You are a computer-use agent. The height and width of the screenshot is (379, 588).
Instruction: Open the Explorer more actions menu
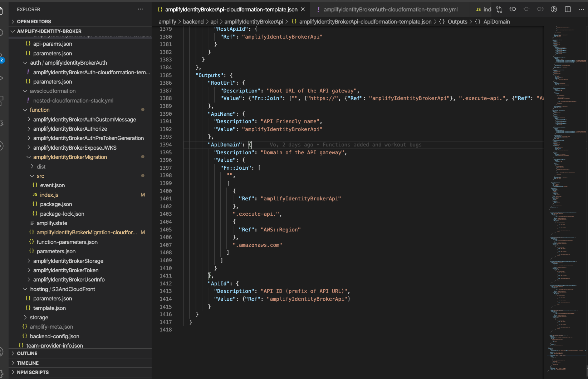click(x=141, y=9)
